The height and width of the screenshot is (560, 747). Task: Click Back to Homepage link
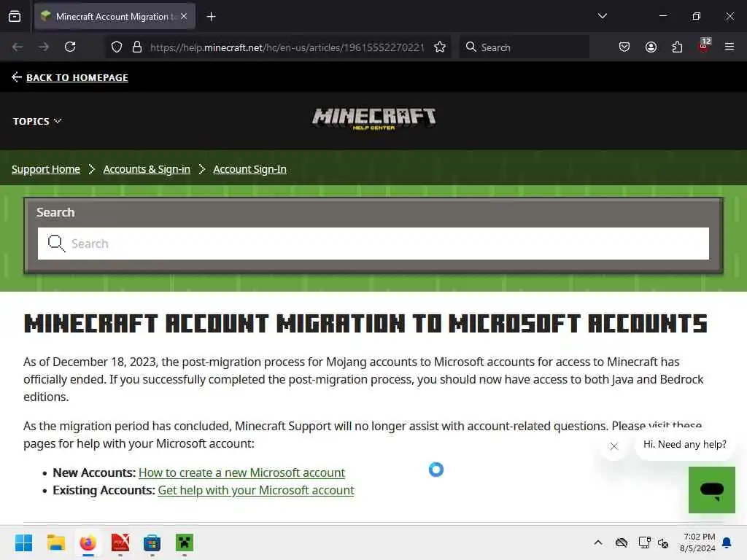pos(77,77)
